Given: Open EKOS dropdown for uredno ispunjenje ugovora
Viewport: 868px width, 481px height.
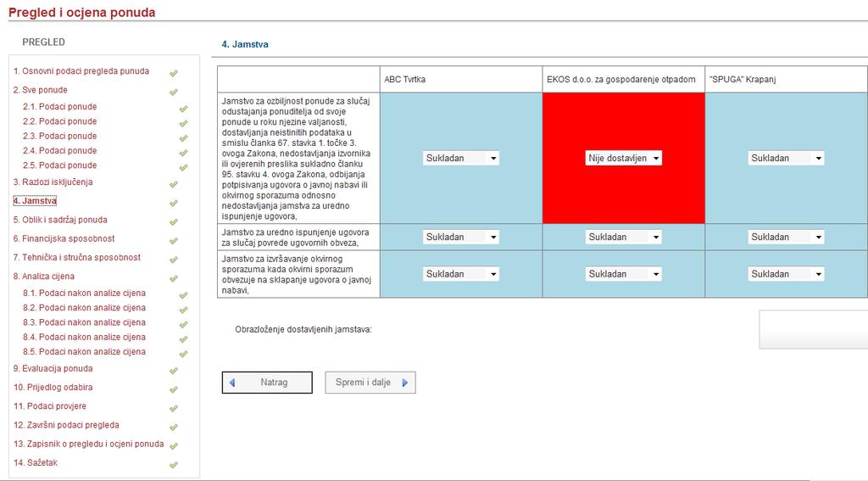Looking at the screenshot, I should pyautogui.click(x=624, y=238).
